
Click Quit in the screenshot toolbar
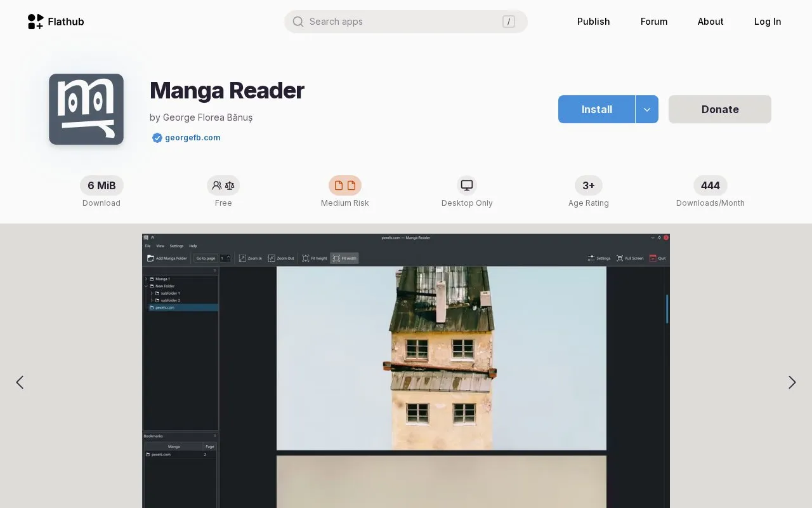tap(657, 258)
